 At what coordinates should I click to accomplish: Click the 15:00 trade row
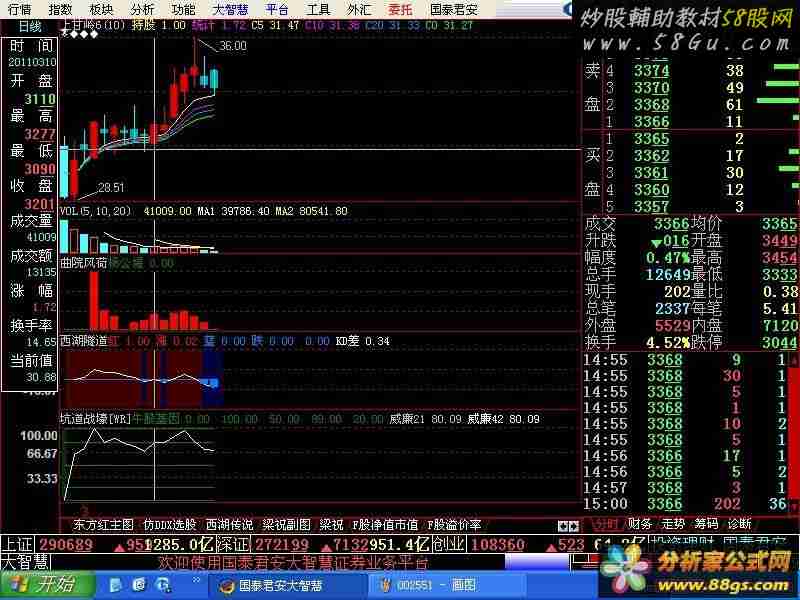point(686,504)
